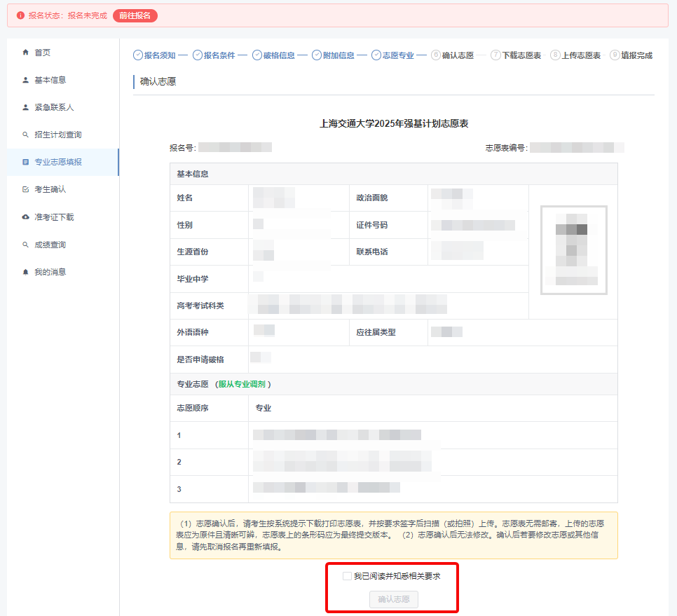
Task: Click the search icon beside 招生计划查询
Action: [x=25, y=135]
